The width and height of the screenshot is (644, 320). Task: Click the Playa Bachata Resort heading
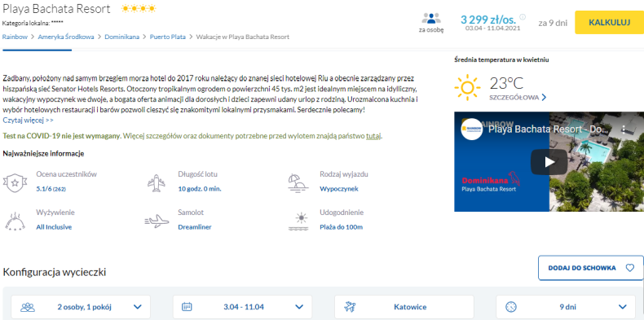57,9
